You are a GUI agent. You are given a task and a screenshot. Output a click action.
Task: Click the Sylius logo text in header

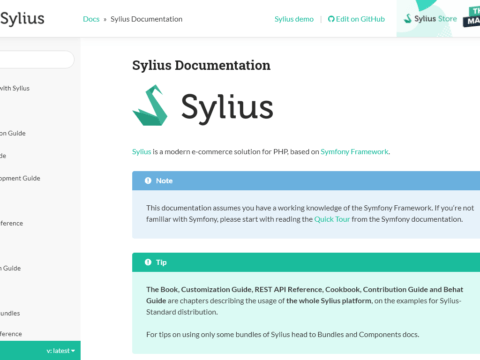22,19
